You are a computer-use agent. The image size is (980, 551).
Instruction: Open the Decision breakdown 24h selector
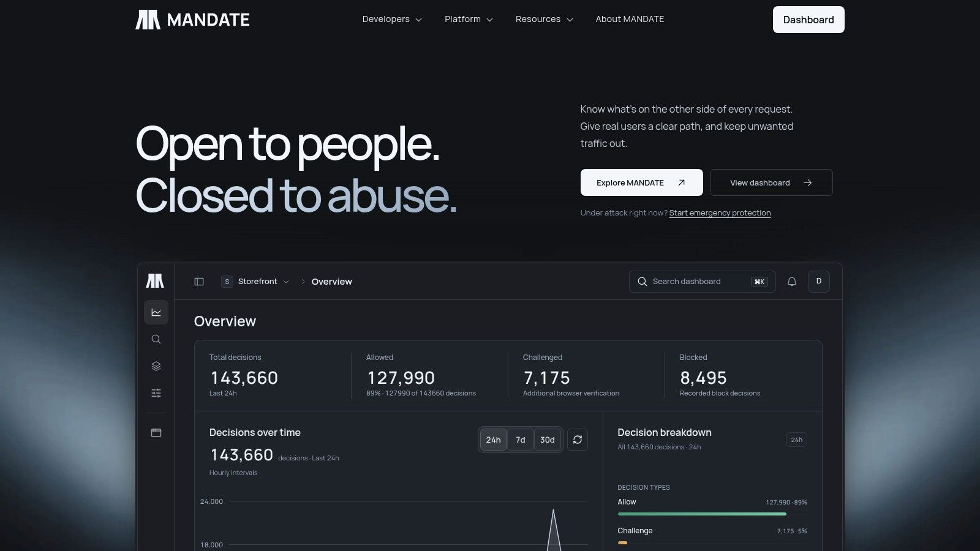coord(797,440)
